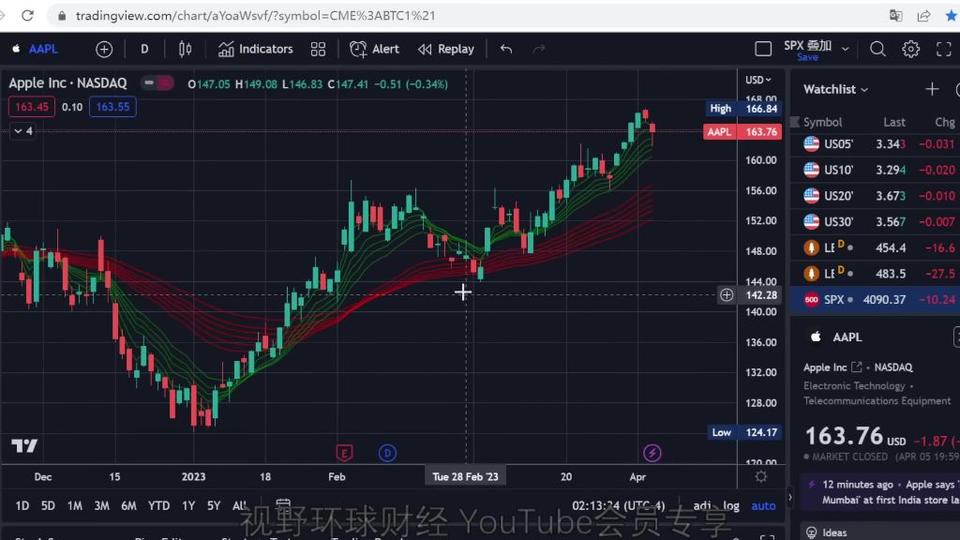
Task: Create an Alert
Action: pos(374,49)
